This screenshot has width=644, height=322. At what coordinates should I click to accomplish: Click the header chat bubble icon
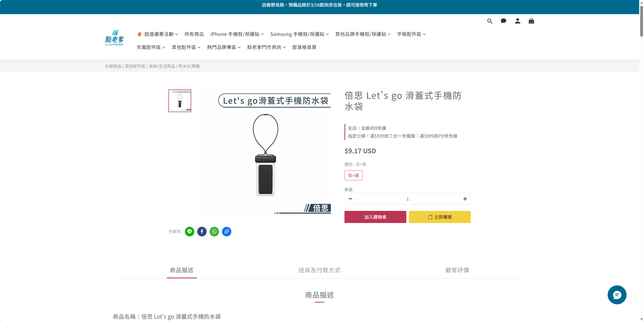[x=503, y=21]
